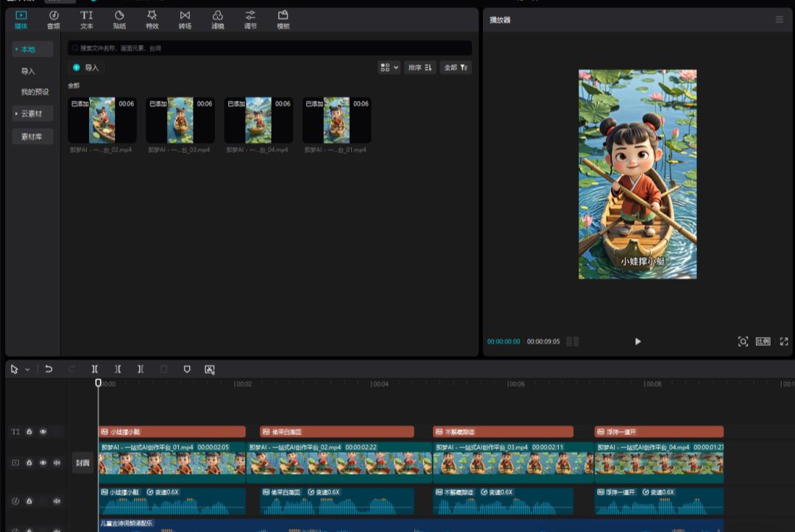Expand the 云素材 cloud materials section
This screenshot has width=795, height=532.
[32, 113]
